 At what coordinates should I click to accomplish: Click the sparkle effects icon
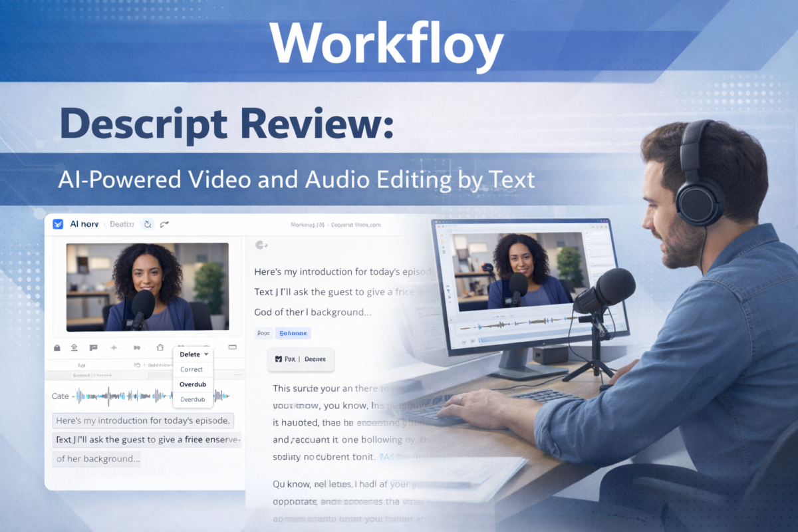point(114,348)
